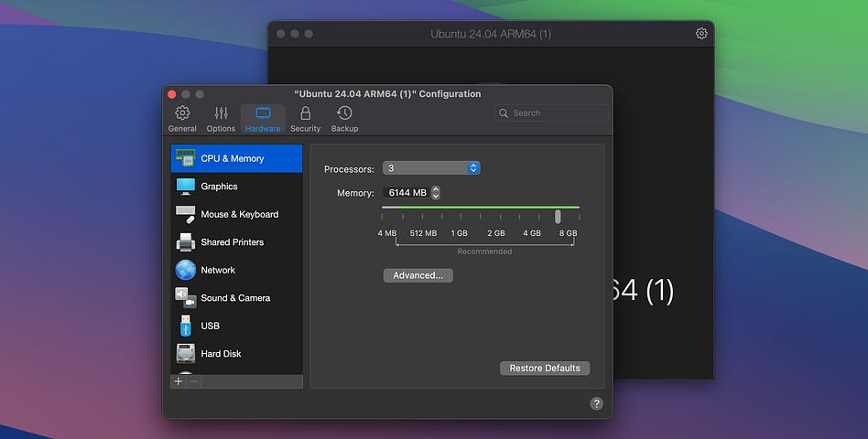The image size is (868, 439).
Task: Select Hard Disk in the hardware list
Action: tap(236, 354)
